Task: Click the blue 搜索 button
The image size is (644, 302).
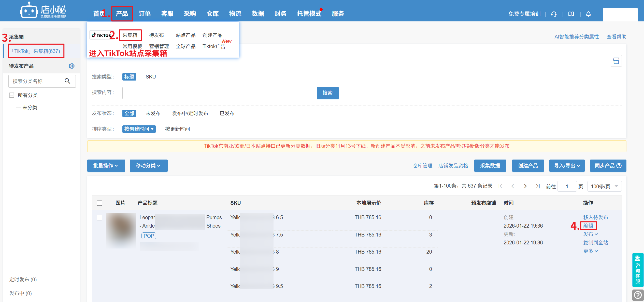Action: pyautogui.click(x=327, y=93)
